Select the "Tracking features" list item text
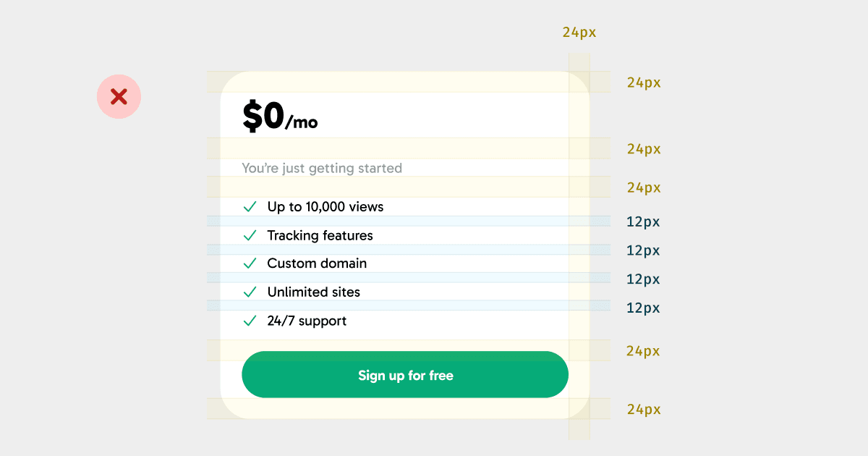 coord(320,235)
